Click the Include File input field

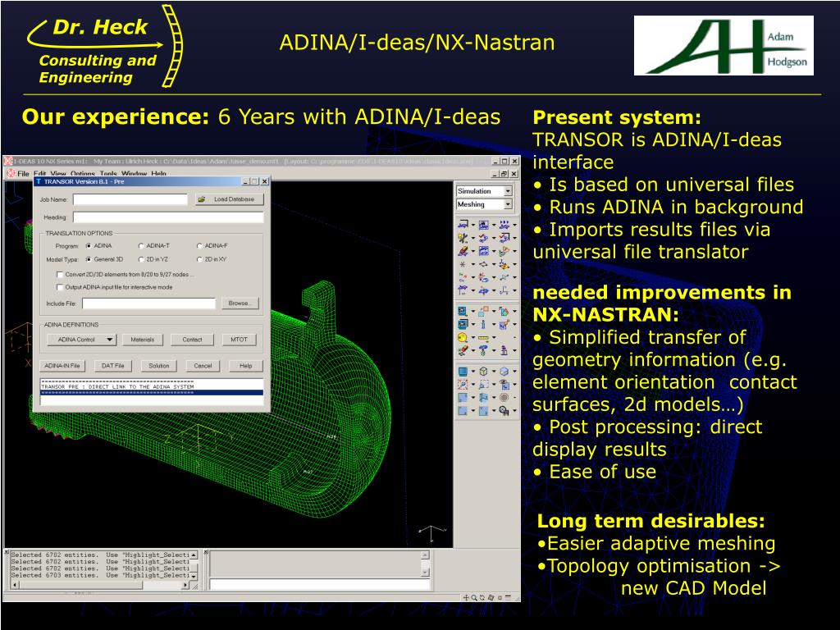click(149, 304)
